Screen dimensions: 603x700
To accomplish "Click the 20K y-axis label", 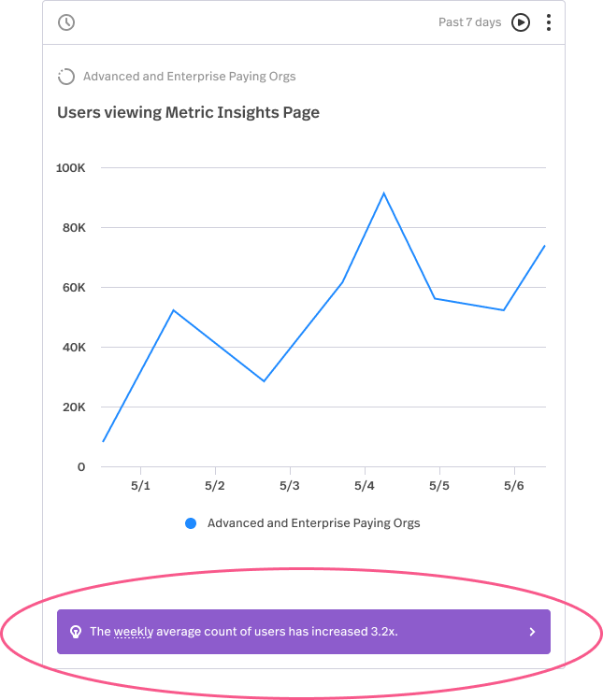I will [x=74, y=407].
